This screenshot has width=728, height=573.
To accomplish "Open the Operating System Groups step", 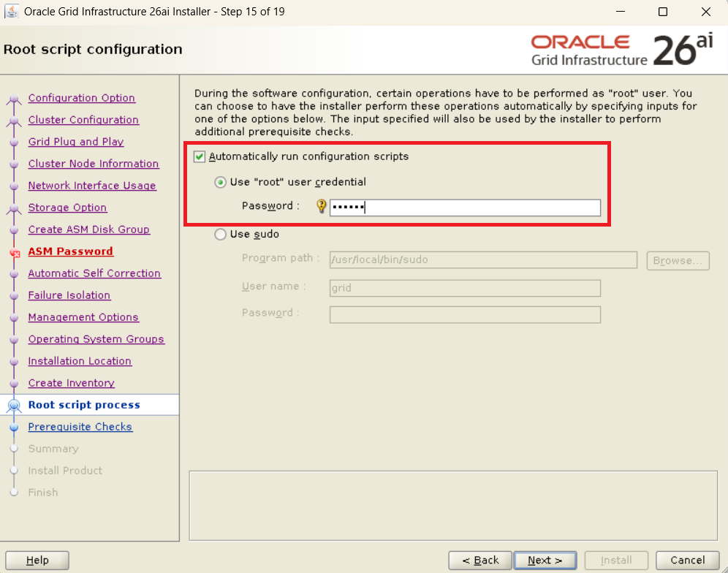I will [x=96, y=339].
